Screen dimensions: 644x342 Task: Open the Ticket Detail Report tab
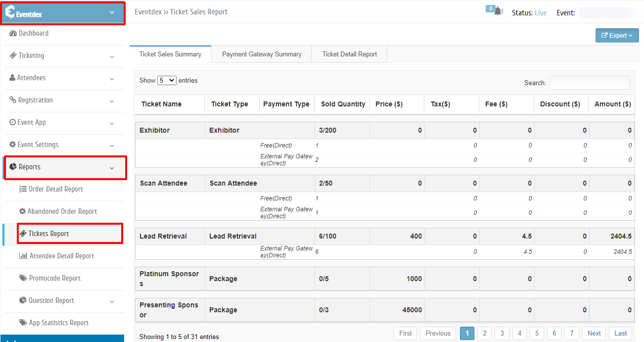[x=349, y=54]
